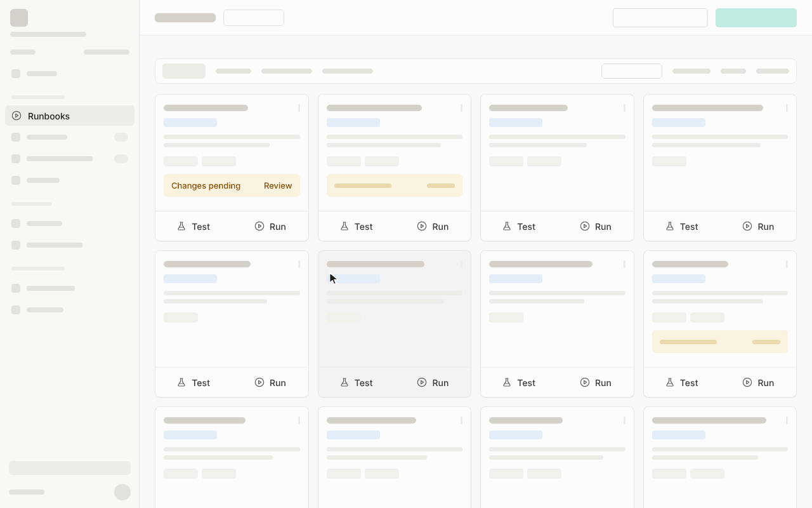Click the flask Test icon, second row third card
This screenshot has width=812, height=508.
tap(507, 382)
